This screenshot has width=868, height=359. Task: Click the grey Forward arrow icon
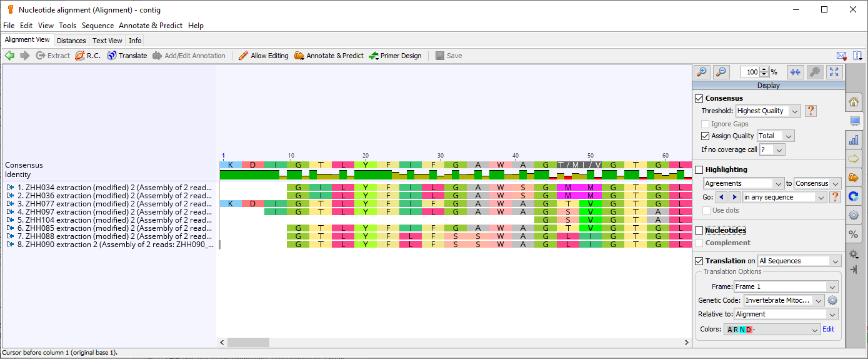tap(25, 56)
